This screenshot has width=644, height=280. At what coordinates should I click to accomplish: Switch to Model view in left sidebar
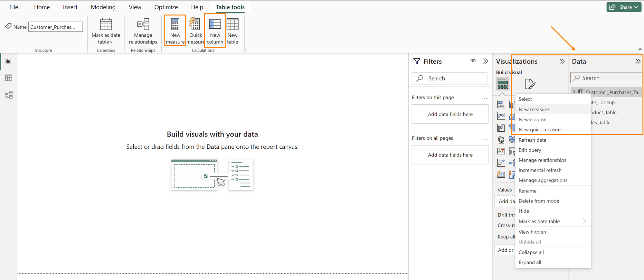click(x=9, y=95)
